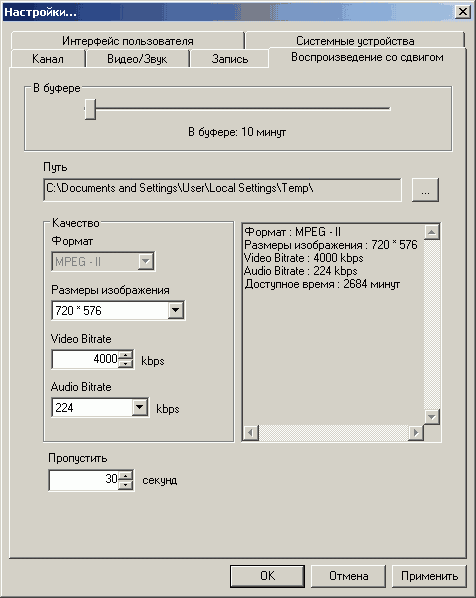
Task: Click the info panel scroll left arrow
Action: (x=251, y=433)
